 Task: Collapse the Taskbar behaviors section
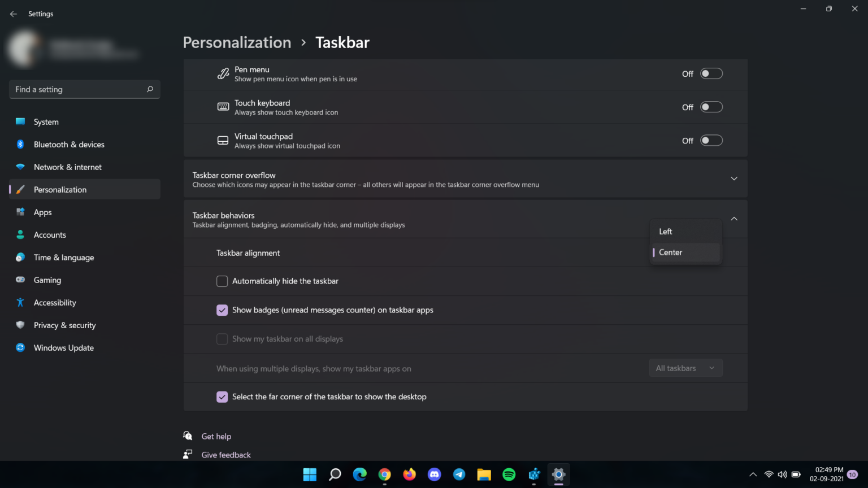734,219
